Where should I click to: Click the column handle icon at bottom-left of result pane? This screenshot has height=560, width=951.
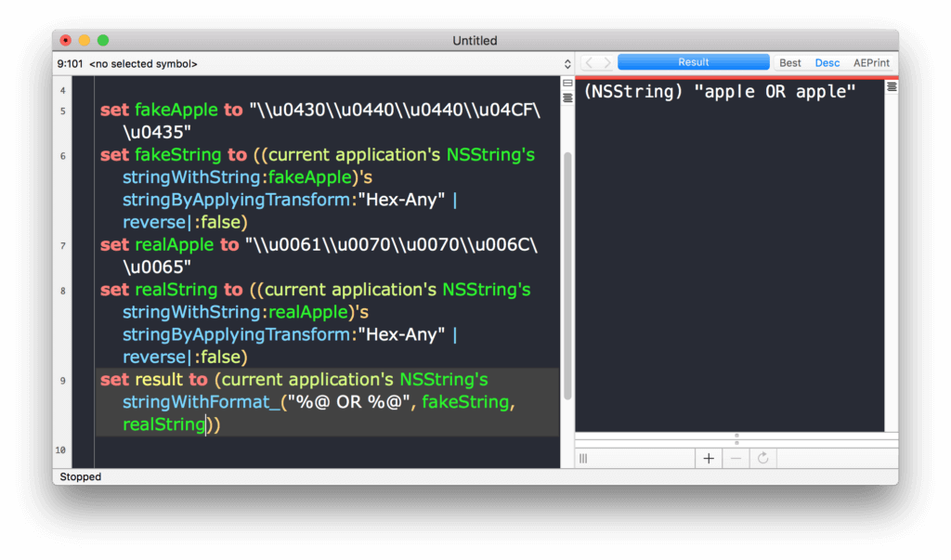(x=583, y=458)
